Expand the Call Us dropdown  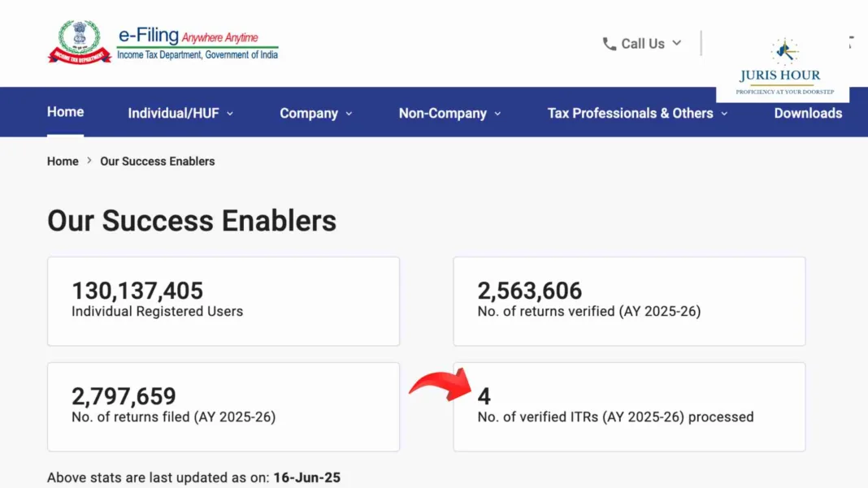[x=676, y=43]
